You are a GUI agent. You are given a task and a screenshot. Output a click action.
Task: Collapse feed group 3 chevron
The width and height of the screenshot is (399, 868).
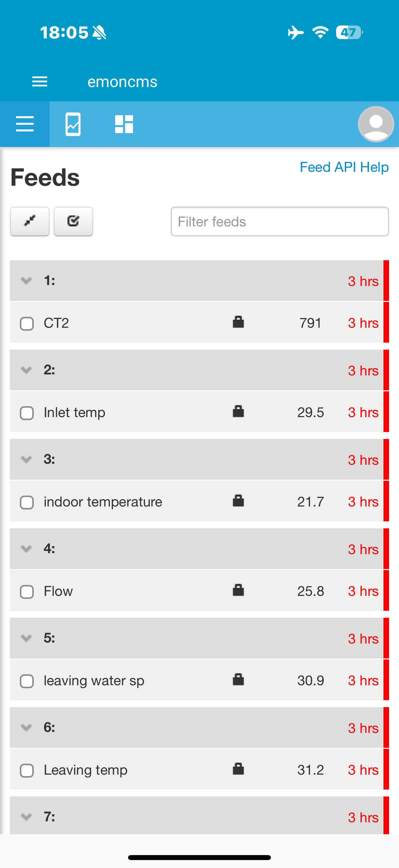(26, 459)
